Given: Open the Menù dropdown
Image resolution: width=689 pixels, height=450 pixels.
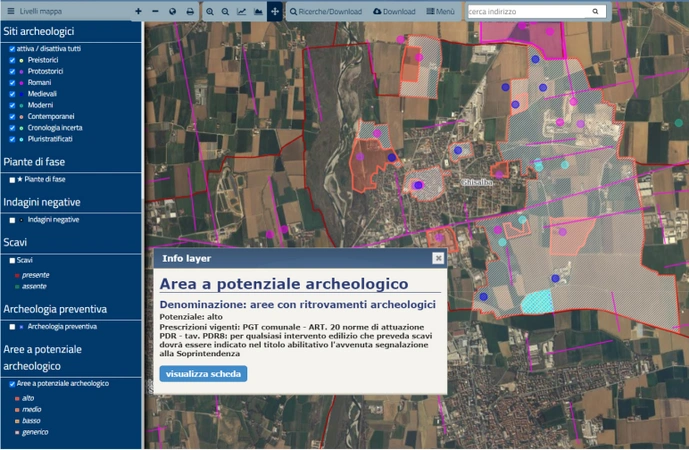Looking at the screenshot, I should (440, 12).
